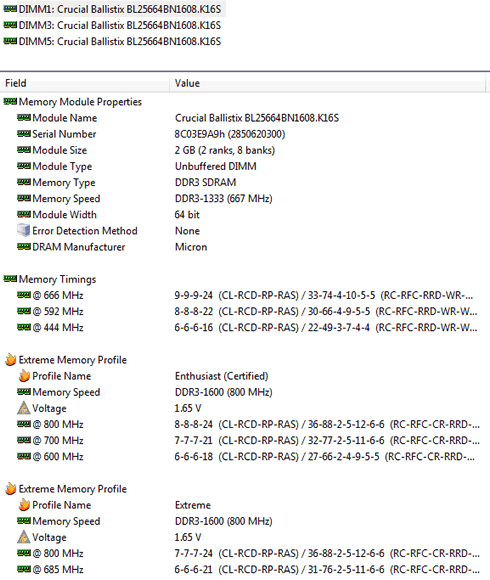Click the Serial Number row icon
The height and width of the screenshot is (580, 490).
[24, 133]
